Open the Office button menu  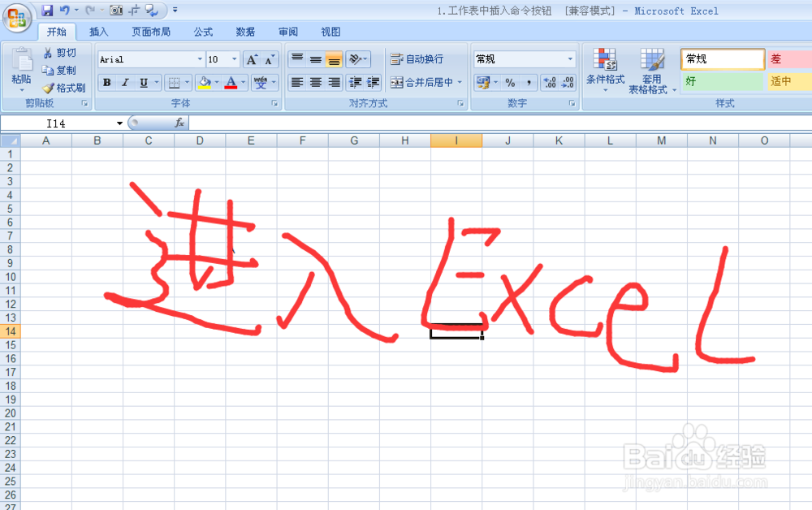click(x=16, y=17)
